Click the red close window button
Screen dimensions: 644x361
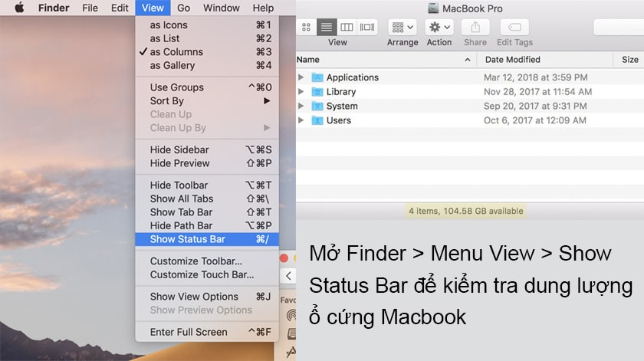[x=284, y=258]
